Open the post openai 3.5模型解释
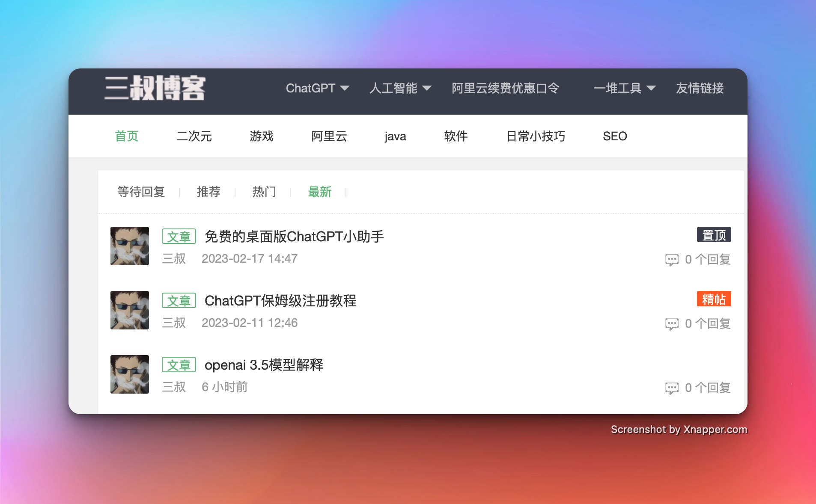 (264, 365)
